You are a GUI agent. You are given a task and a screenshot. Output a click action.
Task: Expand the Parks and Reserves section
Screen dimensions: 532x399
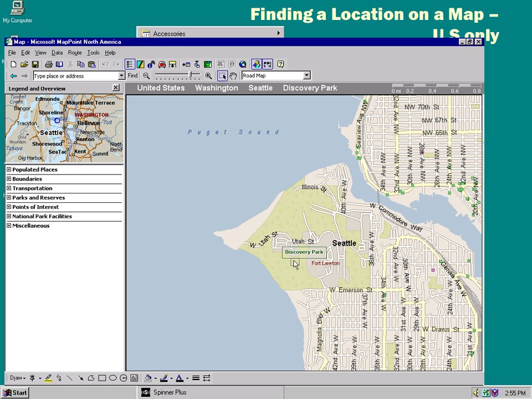(x=9, y=197)
